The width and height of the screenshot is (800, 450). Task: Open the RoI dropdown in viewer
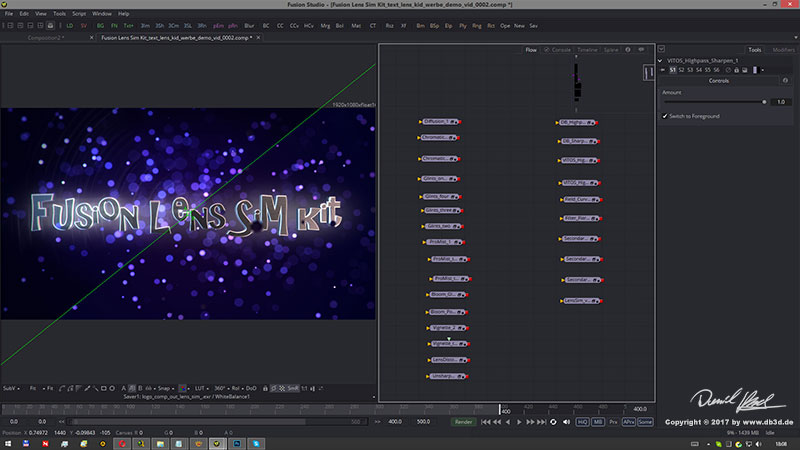point(237,388)
